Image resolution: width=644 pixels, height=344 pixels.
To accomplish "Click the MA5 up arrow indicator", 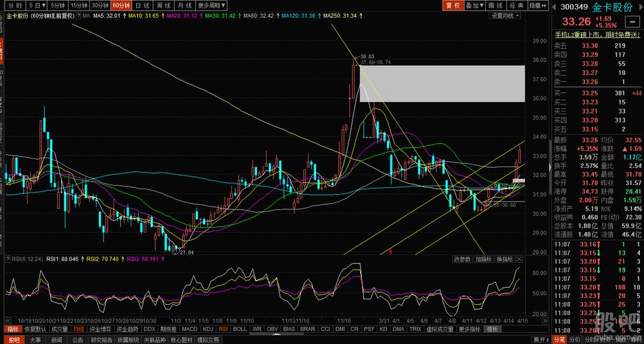I will click(124, 16).
